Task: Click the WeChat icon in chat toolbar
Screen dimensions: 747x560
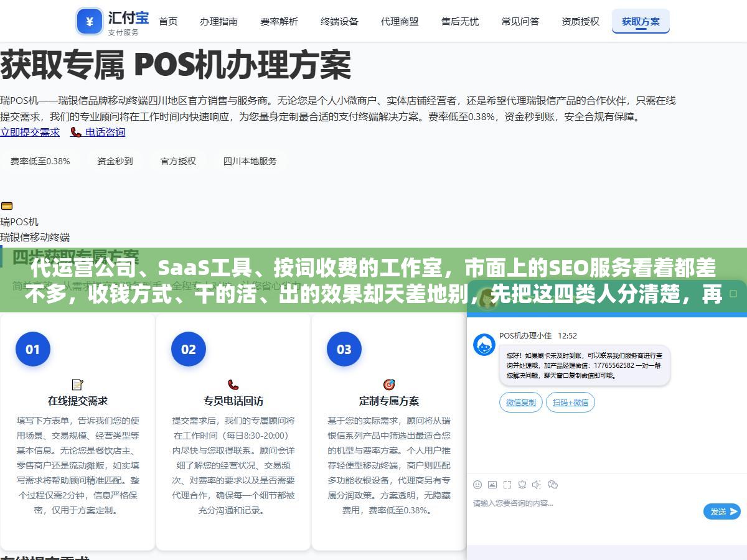Action: (553, 484)
